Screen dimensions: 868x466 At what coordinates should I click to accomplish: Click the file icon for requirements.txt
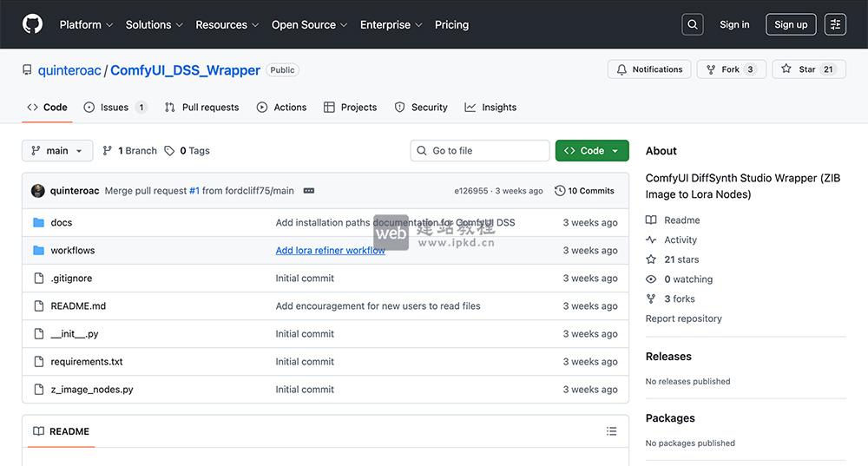39,361
